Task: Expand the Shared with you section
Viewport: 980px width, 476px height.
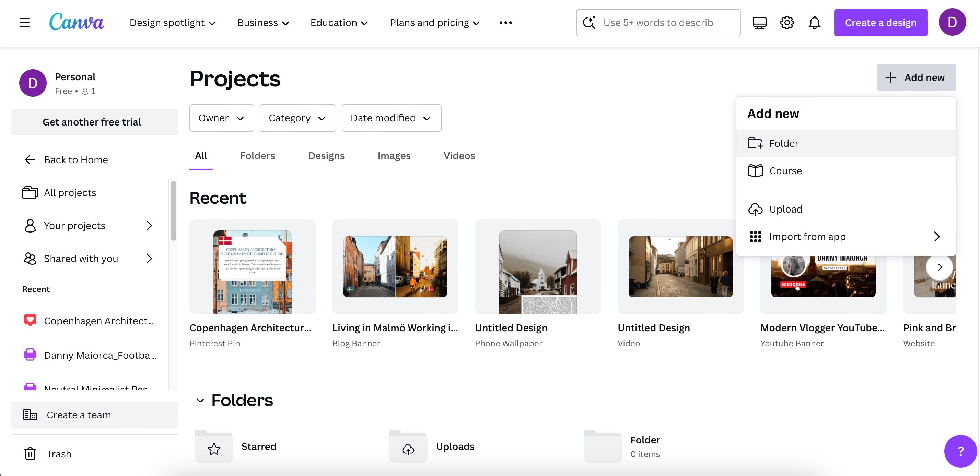Action: (81, 259)
